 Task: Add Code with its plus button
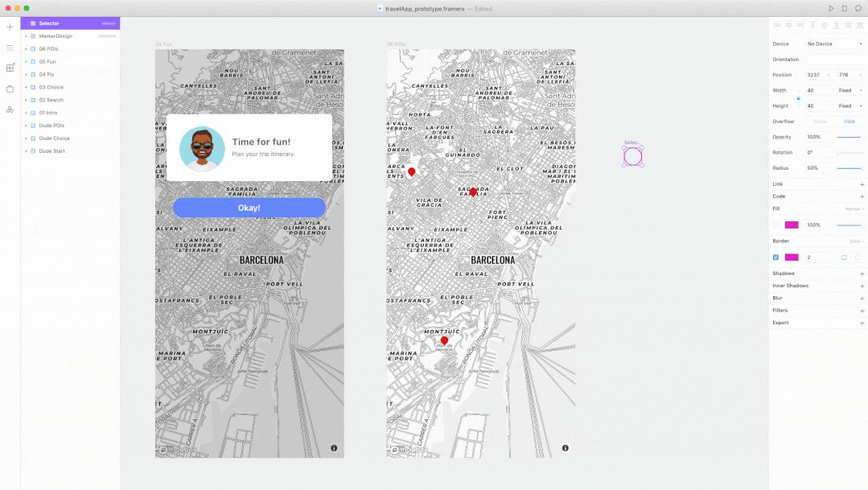click(x=862, y=196)
